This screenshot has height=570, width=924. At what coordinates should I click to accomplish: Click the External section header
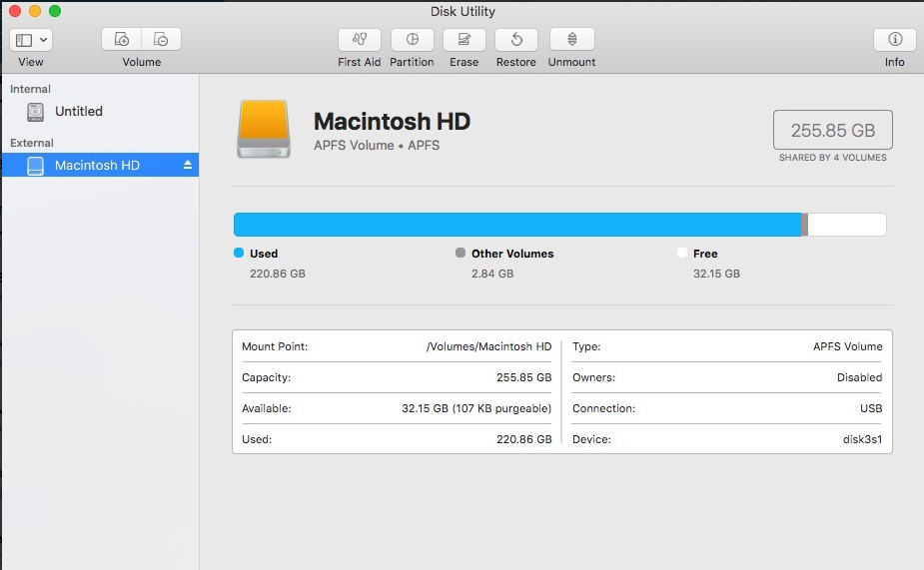coord(31,143)
